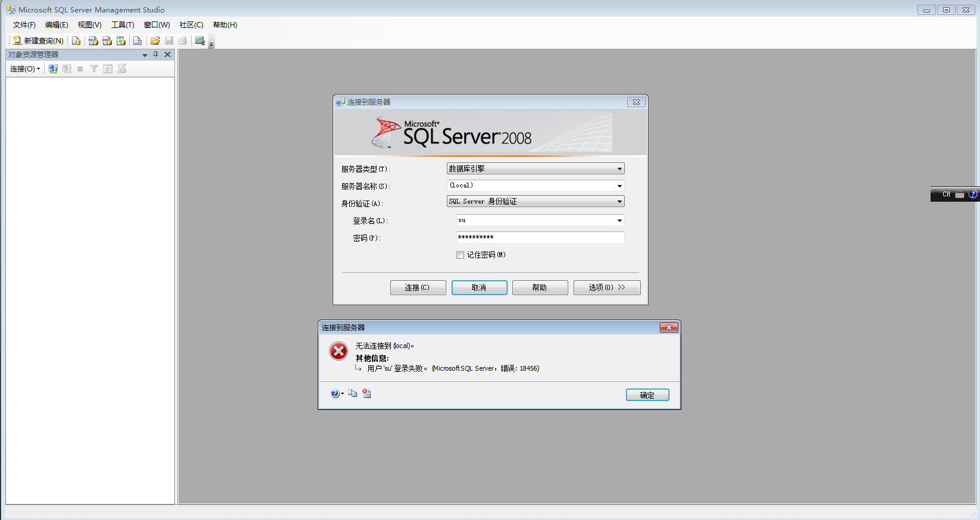Close the 对象资源管理器 panel
The width and height of the screenshot is (980, 520).
tap(168, 54)
